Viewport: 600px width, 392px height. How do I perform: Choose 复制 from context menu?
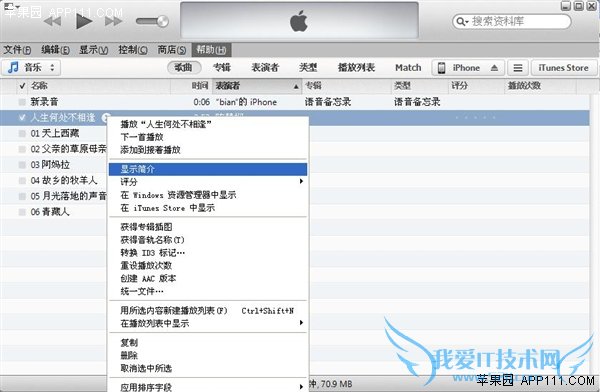(209, 343)
